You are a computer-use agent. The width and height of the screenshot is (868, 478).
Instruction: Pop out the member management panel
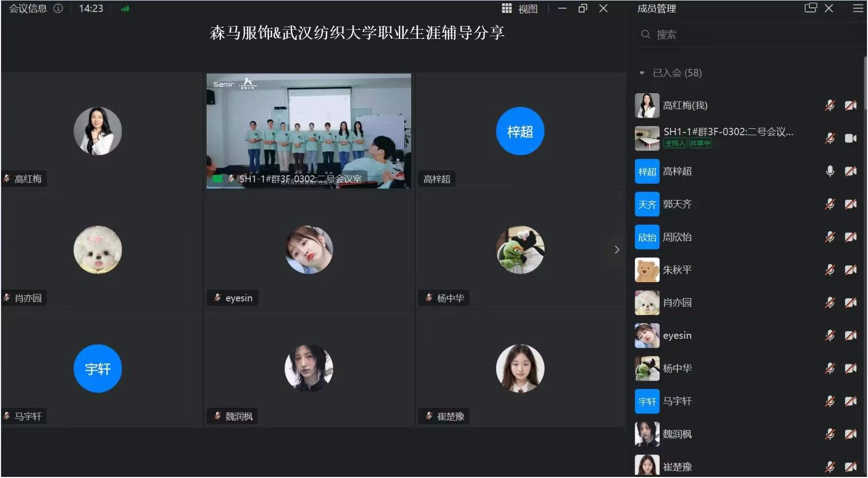[x=810, y=8]
